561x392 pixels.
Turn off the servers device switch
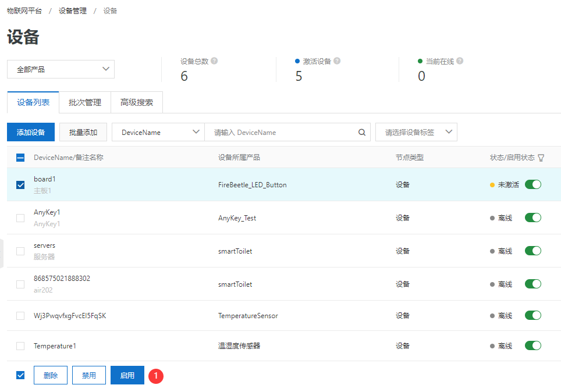[532, 251]
